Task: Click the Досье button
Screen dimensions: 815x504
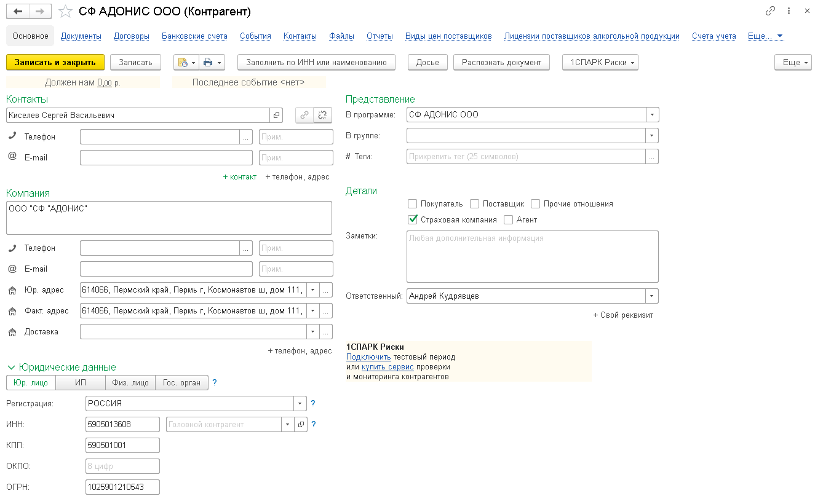Action: point(427,62)
